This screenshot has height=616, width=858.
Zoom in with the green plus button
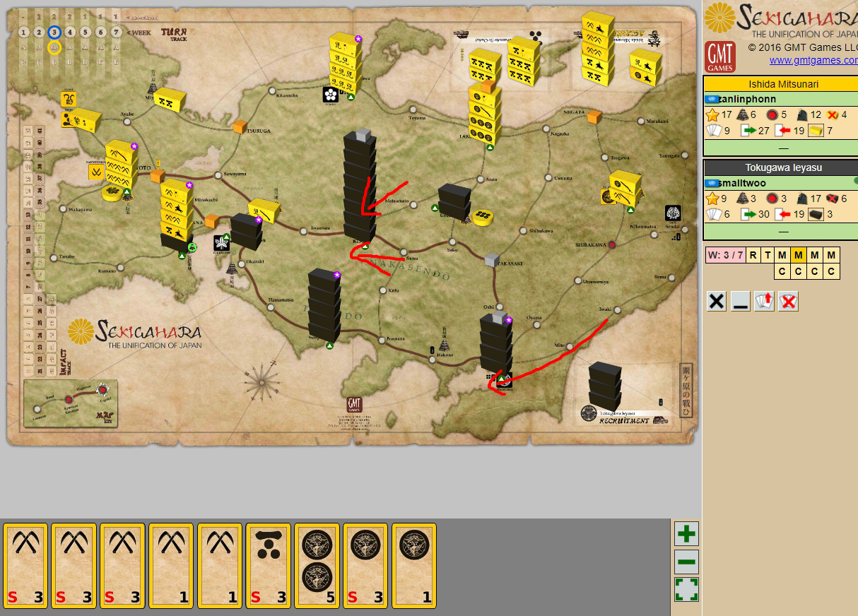[686, 534]
